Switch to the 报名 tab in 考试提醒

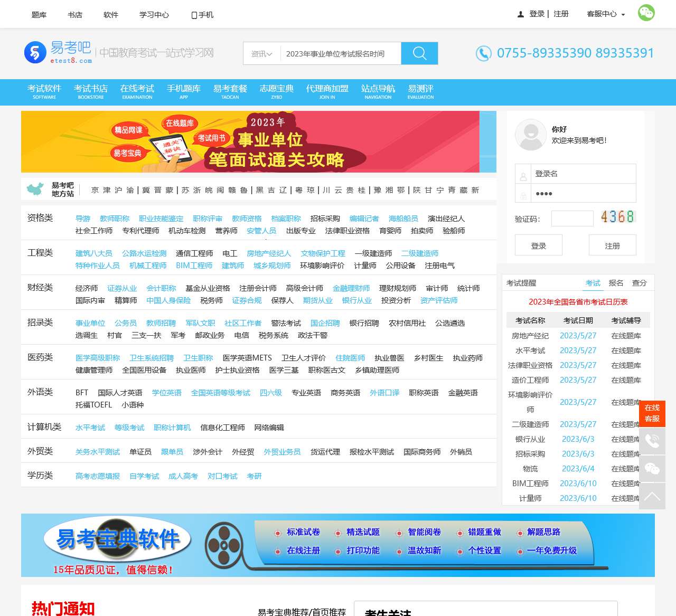pyautogui.click(x=616, y=283)
